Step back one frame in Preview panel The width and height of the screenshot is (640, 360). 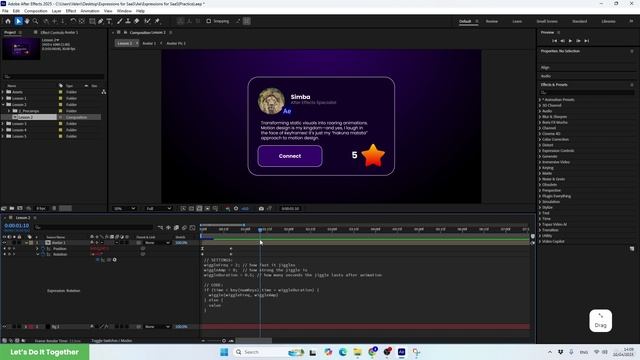point(562,41)
